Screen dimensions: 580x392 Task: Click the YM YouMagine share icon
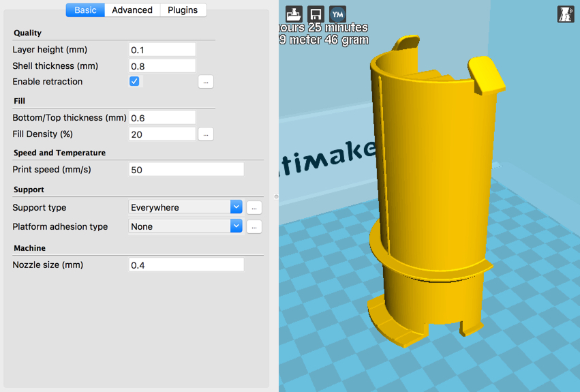337,14
